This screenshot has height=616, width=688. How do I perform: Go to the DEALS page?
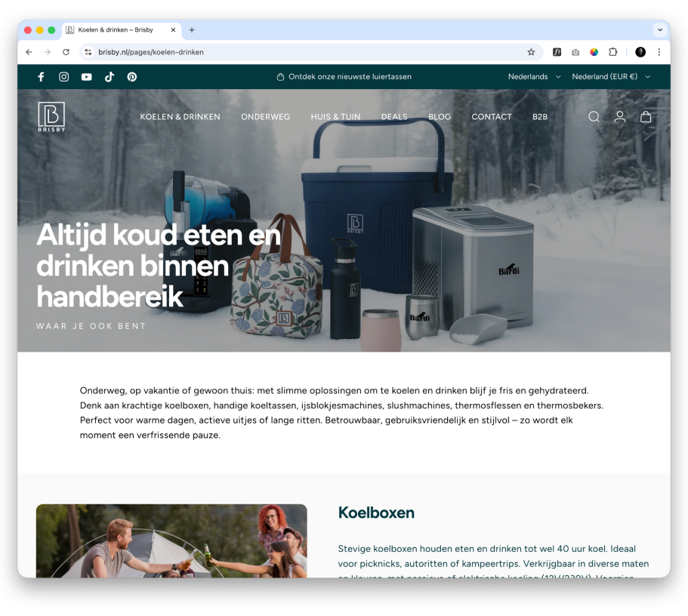click(394, 117)
